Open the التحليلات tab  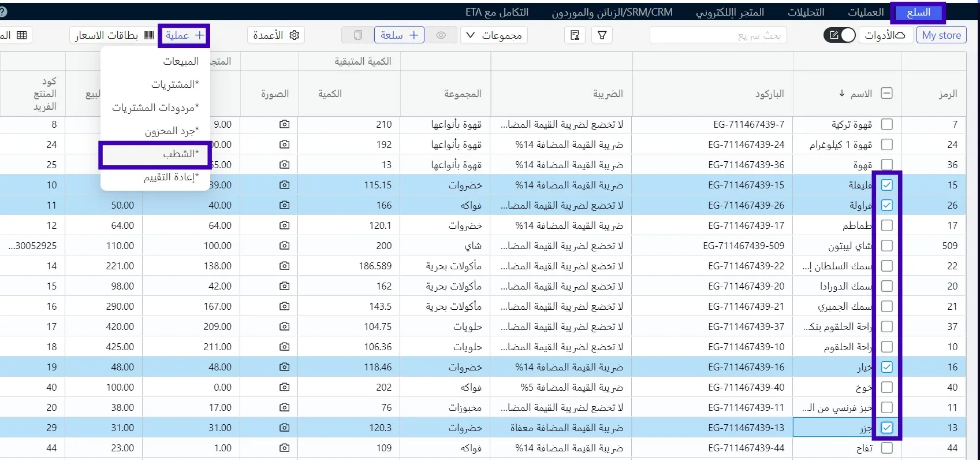tap(806, 12)
